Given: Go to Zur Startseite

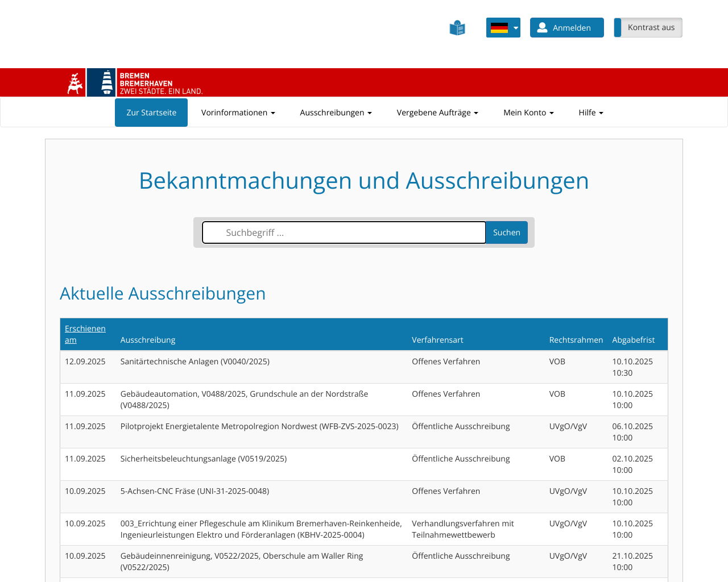Looking at the screenshot, I should click(x=151, y=113).
